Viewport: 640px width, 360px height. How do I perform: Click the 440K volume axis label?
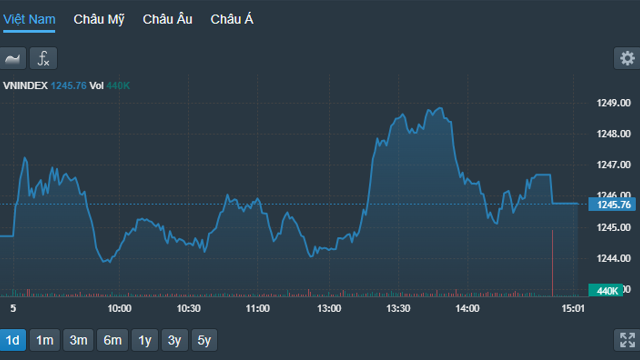[x=606, y=290]
